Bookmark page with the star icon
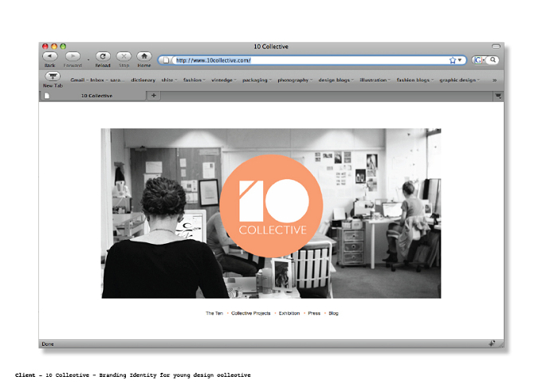542x392 pixels. [x=453, y=60]
